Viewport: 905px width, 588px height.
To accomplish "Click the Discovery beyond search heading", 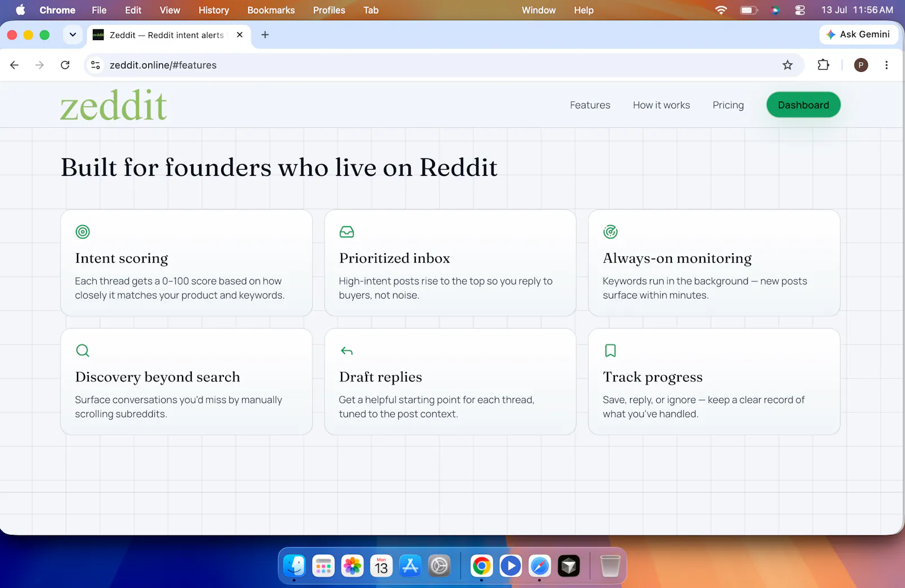I will click(157, 377).
